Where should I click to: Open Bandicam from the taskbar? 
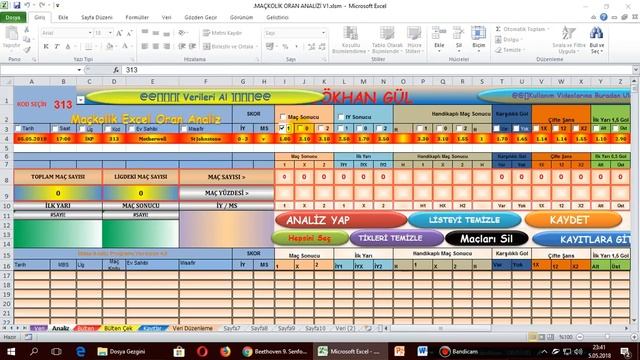(x=458, y=351)
